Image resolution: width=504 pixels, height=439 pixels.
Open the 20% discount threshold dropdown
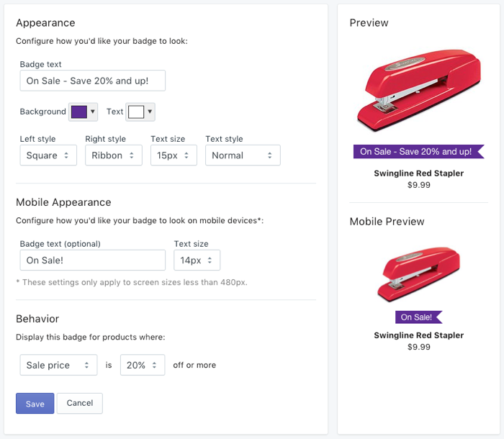click(x=143, y=365)
